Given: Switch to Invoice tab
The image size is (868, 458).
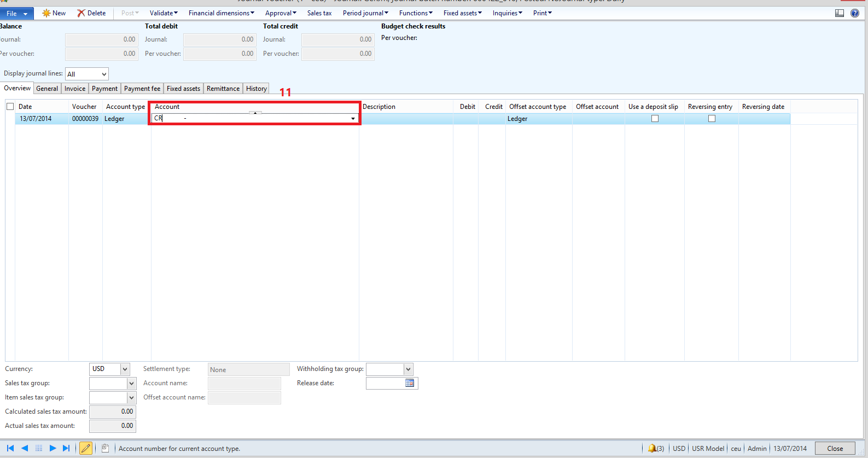Looking at the screenshot, I should coord(75,89).
